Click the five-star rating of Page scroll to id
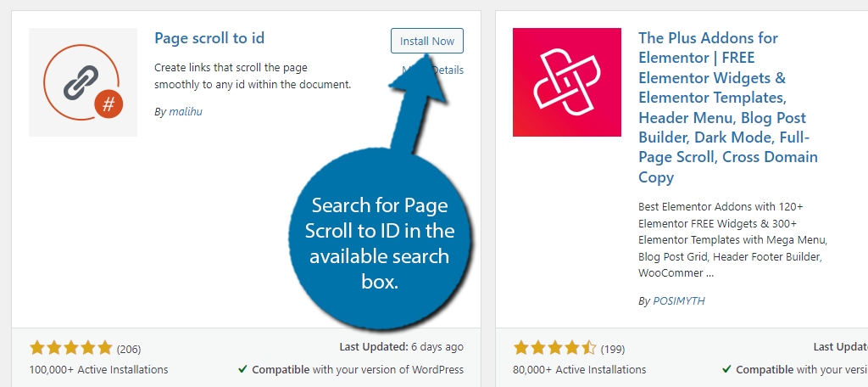 coord(71,348)
